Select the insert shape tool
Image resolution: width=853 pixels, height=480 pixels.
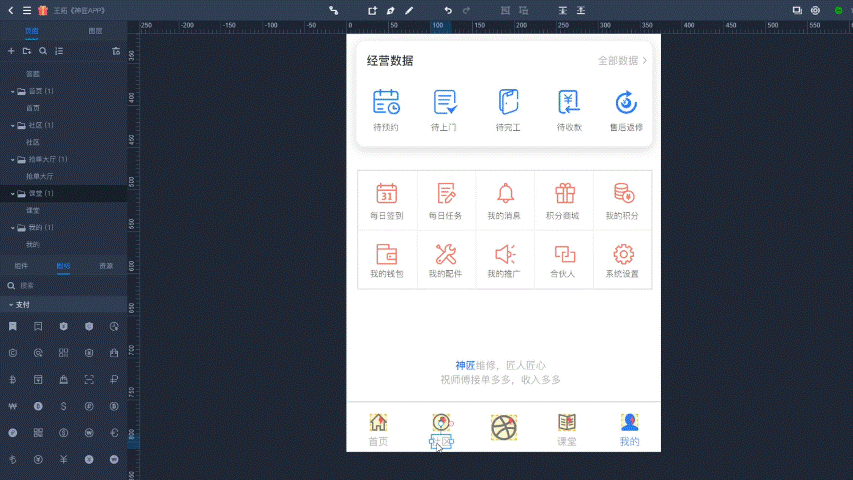click(372, 10)
